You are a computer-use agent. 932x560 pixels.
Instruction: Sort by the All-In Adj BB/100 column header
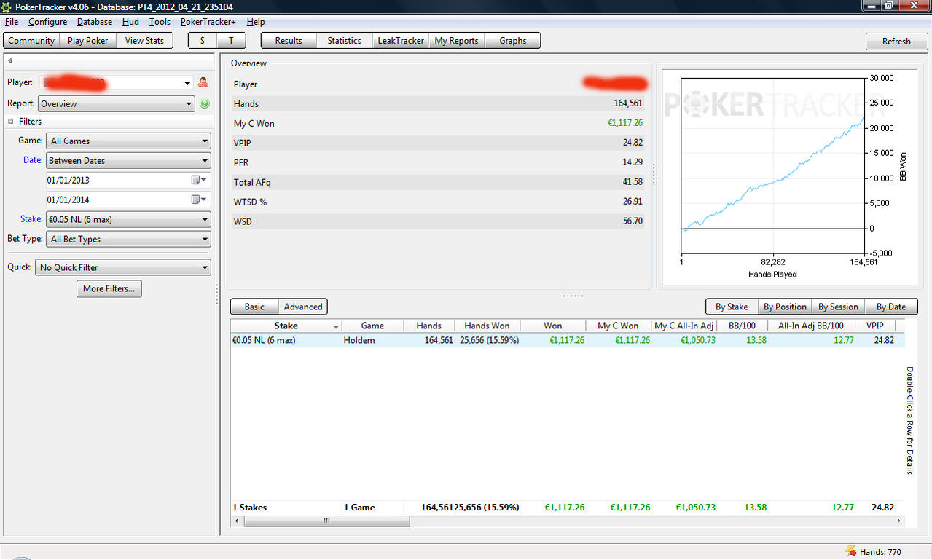coord(811,326)
